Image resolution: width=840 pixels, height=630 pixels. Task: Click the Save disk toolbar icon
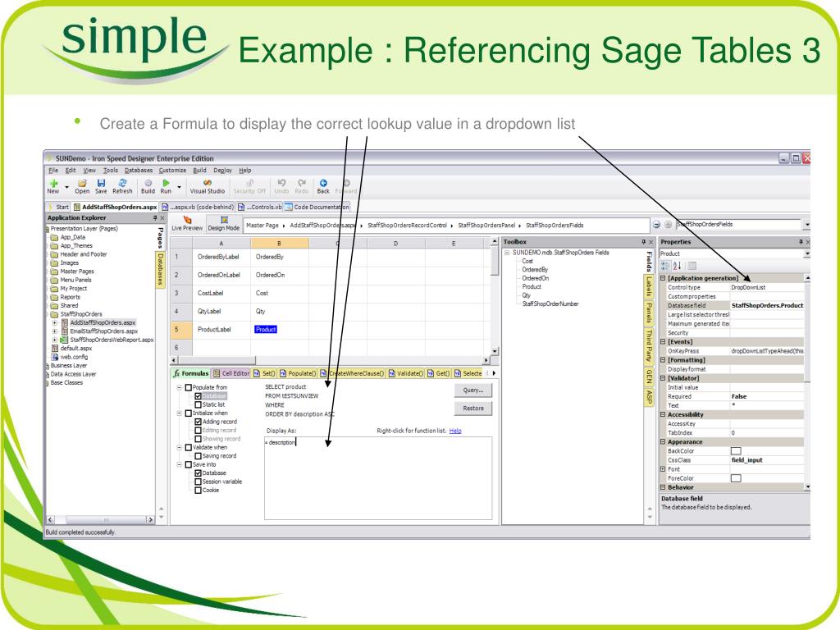point(101,183)
